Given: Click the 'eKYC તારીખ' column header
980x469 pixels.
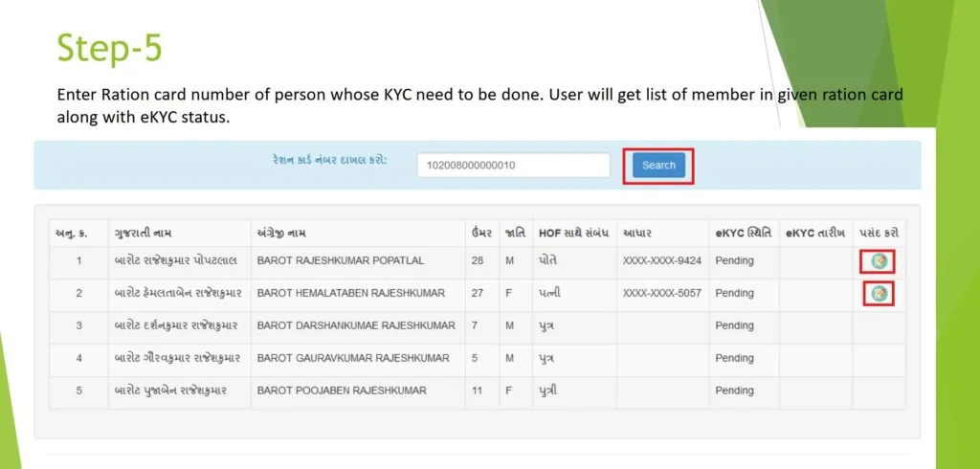Looking at the screenshot, I should click(815, 234).
